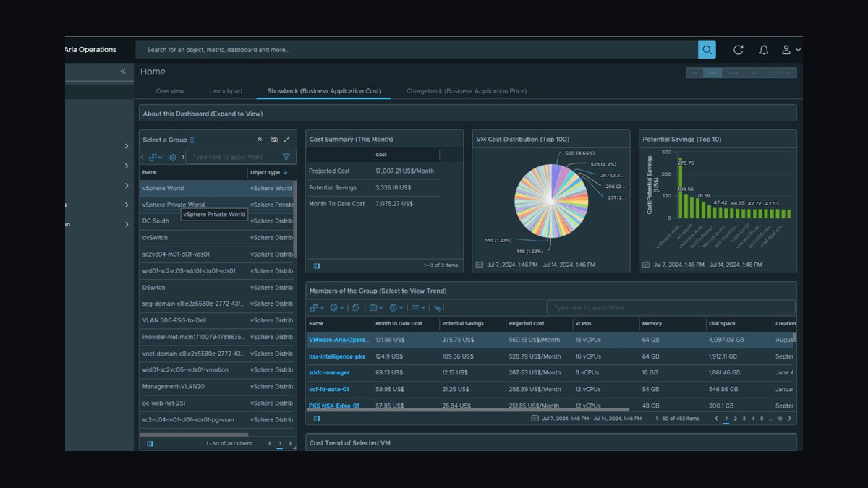Click the main search input field
This screenshot has height=488, width=868.
click(416, 50)
